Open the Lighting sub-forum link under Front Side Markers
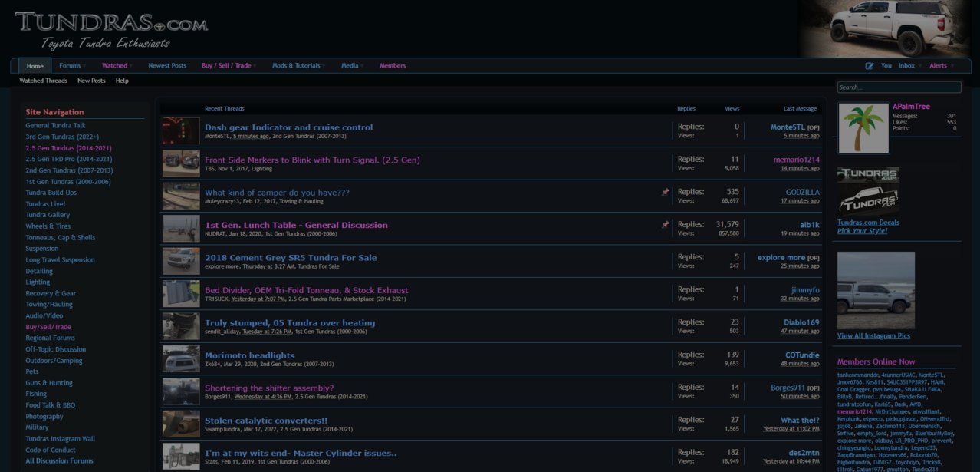This screenshot has width=980, height=472. (261, 168)
